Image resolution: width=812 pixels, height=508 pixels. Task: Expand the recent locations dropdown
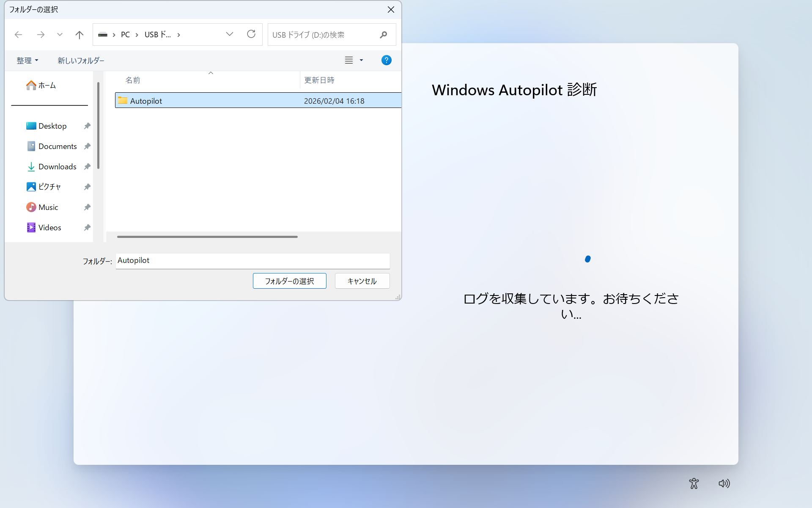click(60, 35)
